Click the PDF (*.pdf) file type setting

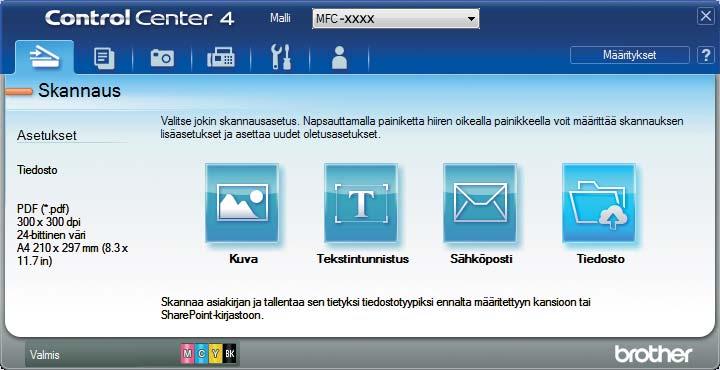click(x=43, y=209)
